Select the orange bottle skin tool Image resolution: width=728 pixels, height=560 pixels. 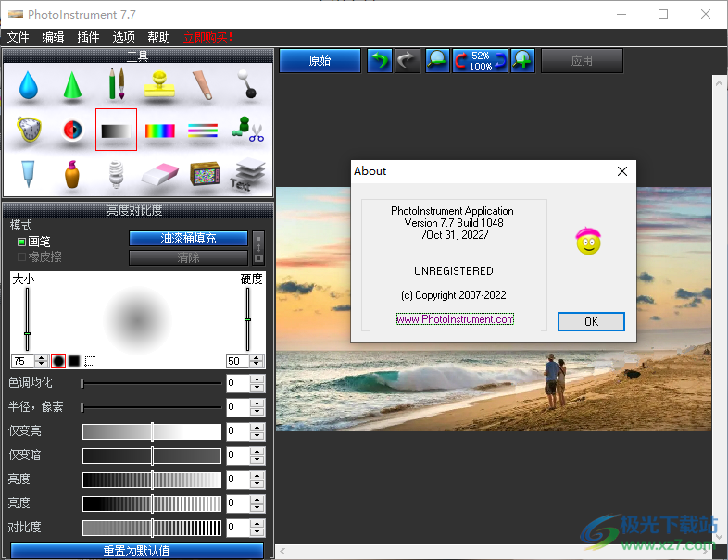coord(72,174)
